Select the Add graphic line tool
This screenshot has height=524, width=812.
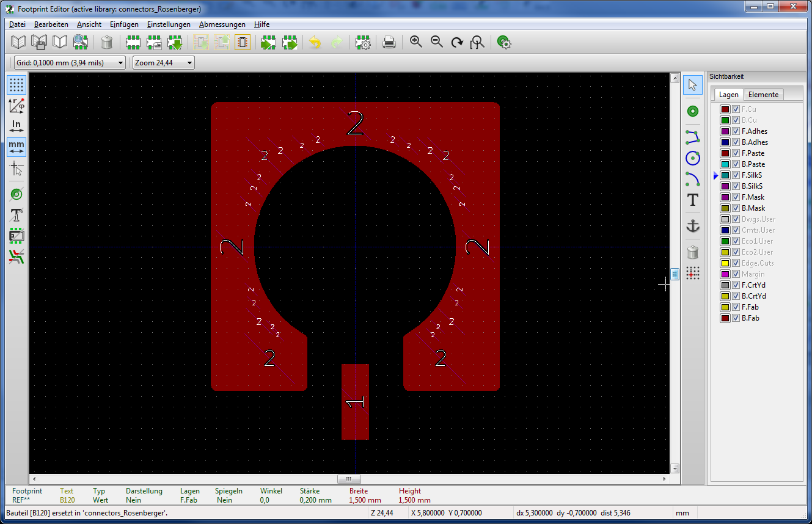click(x=692, y=137)
